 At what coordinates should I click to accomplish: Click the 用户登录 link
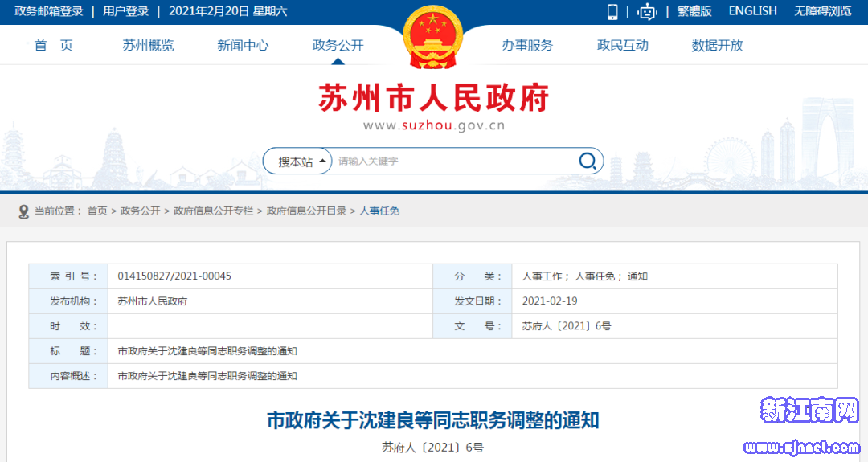[x=125, y=11]
